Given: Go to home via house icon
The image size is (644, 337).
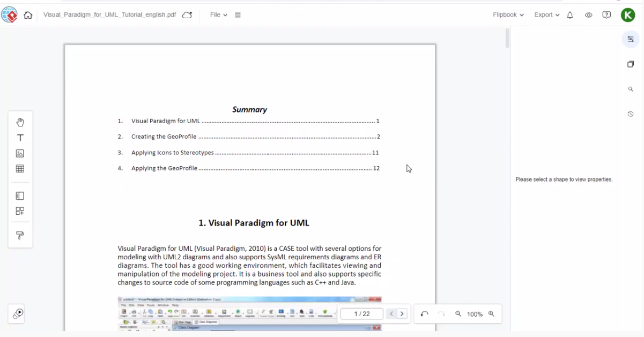Looking at the screenshot, I should click(28, 15).
